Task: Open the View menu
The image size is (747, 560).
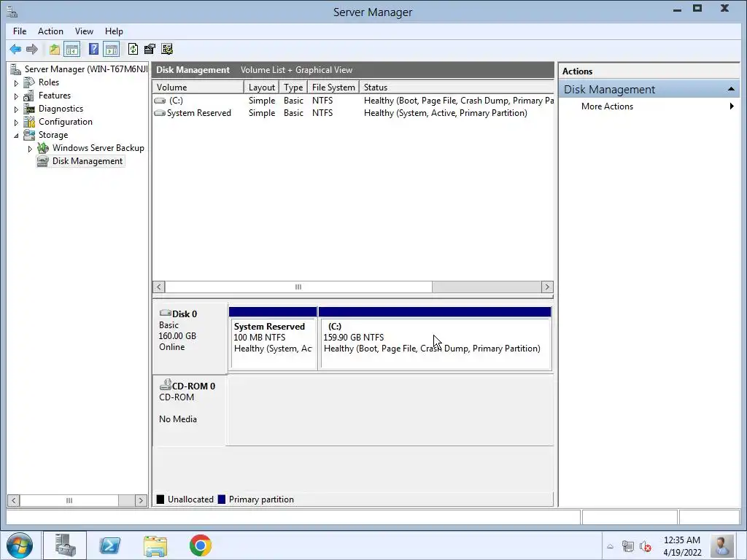Action: coord(84,31)
